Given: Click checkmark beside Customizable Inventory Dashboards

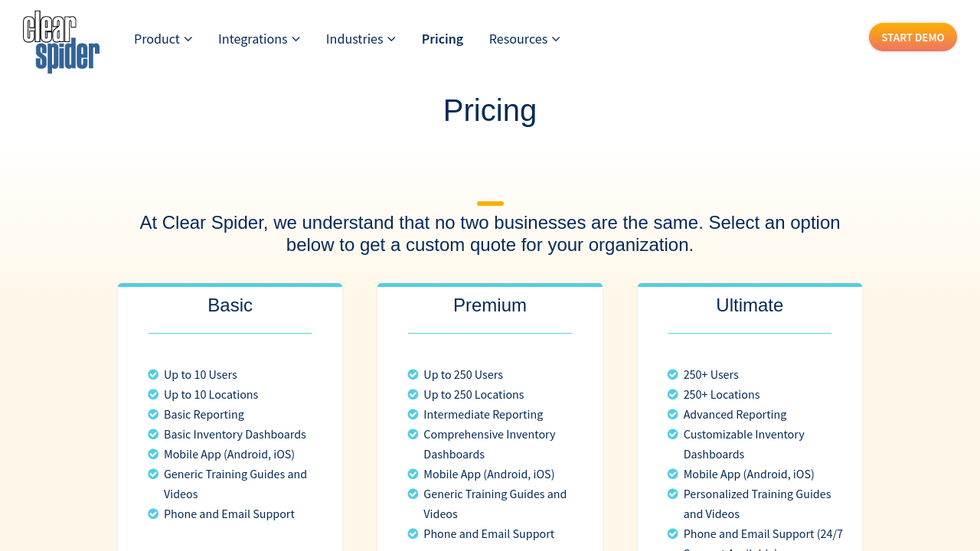Looking at the screenshot, I should click(x=673, y=434).
